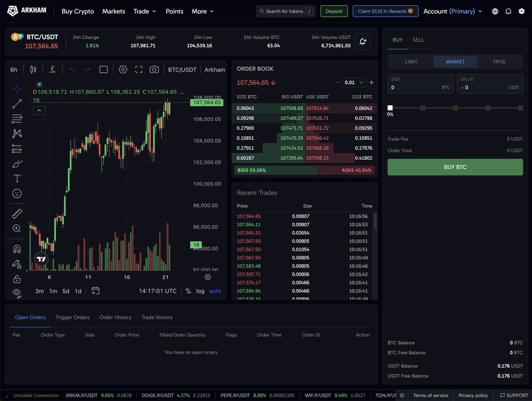Screen dimensions: 532x401
Task: Open the forecasting and projection tools
Action: tap(17, 149)
